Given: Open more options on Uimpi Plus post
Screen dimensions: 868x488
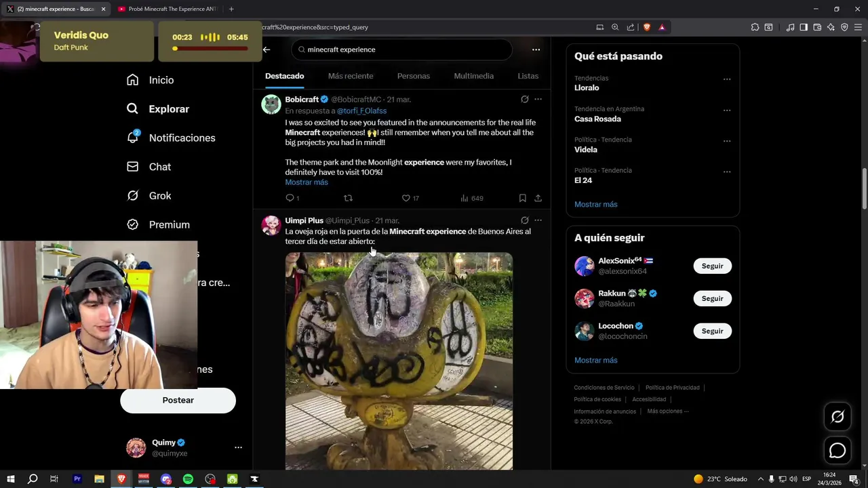Looking at the screenshot, I should [538, 220].
